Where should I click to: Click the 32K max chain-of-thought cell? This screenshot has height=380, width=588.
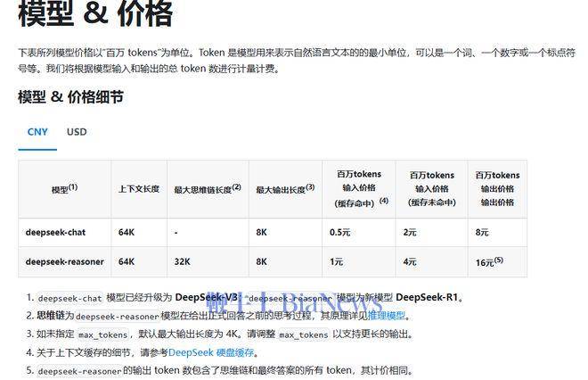[183, 261]
